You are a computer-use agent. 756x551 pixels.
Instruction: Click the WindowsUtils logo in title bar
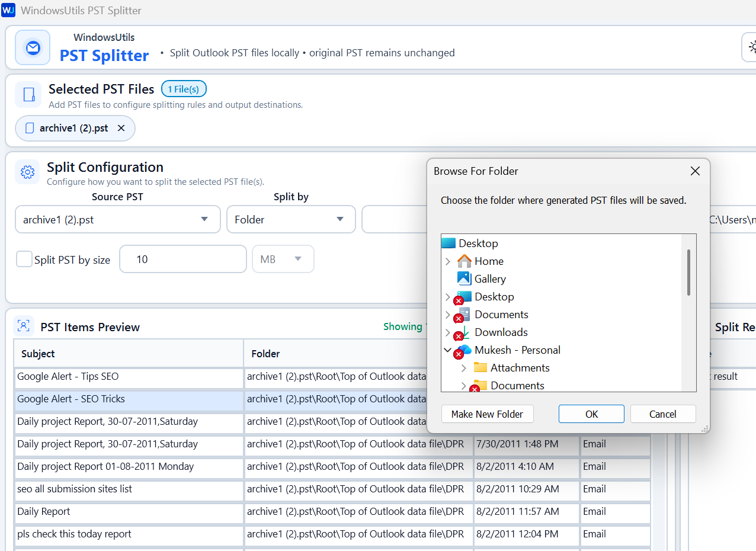[8, 10]
